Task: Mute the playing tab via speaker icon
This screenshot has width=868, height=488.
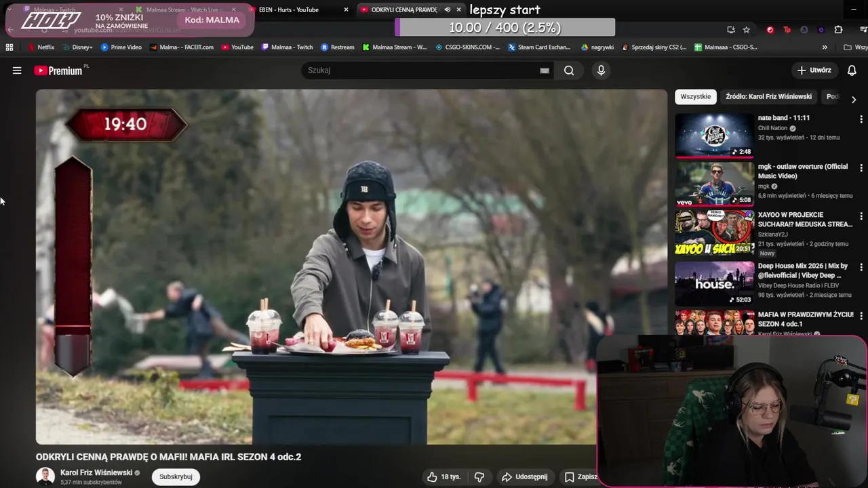Action: tap(447, 9)
